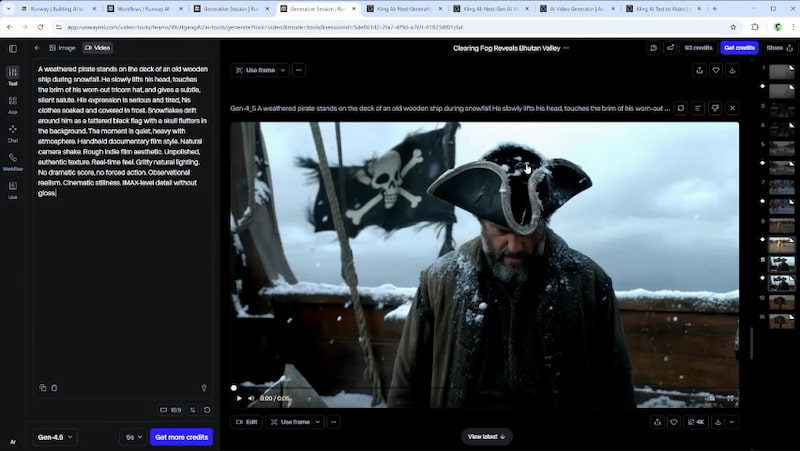The width and height of the screenshot is (800, 451).
Task: Expand the View latest dropdown
Action: click(x=487, y=437)
